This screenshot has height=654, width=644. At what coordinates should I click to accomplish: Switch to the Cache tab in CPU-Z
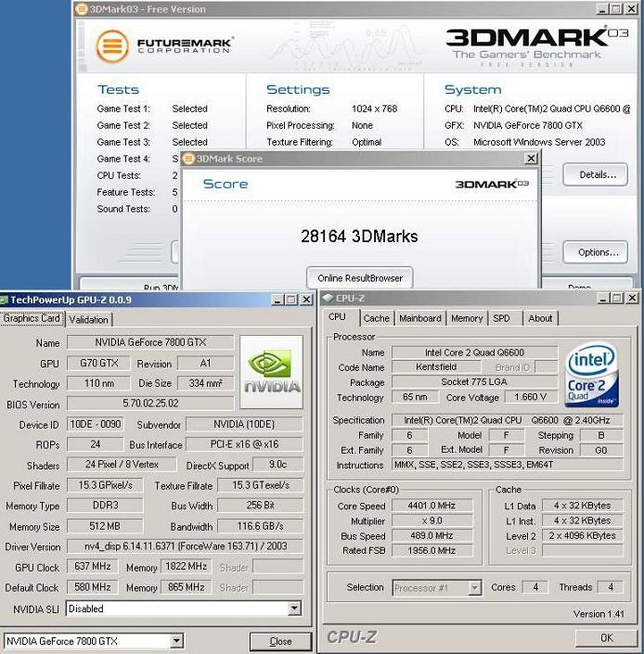click(x=376, y=318)
